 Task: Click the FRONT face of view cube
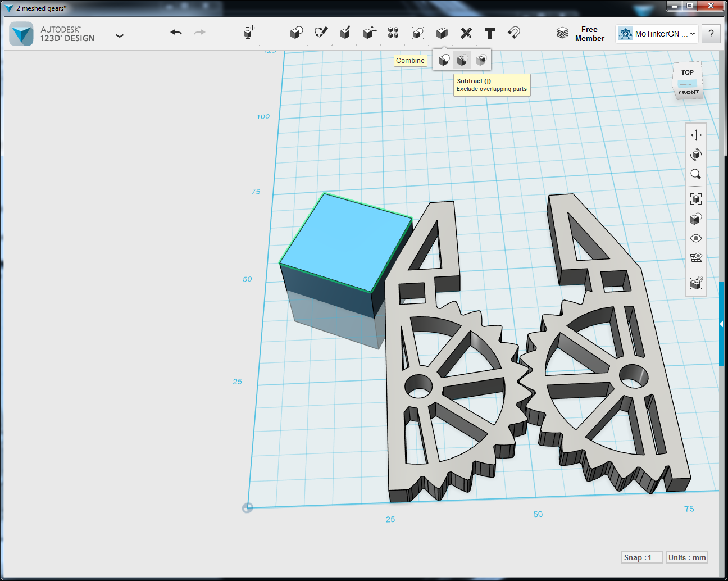pyautogui.click(x=689, y=93)
